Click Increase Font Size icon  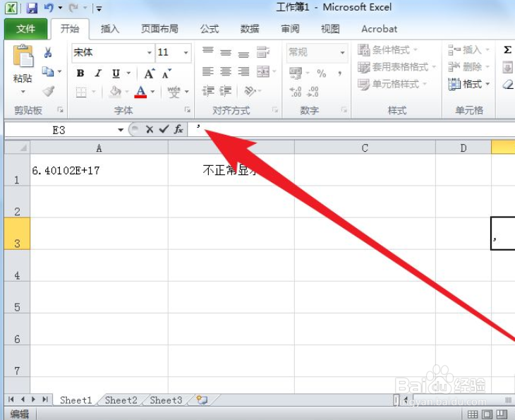coord(150,73)
